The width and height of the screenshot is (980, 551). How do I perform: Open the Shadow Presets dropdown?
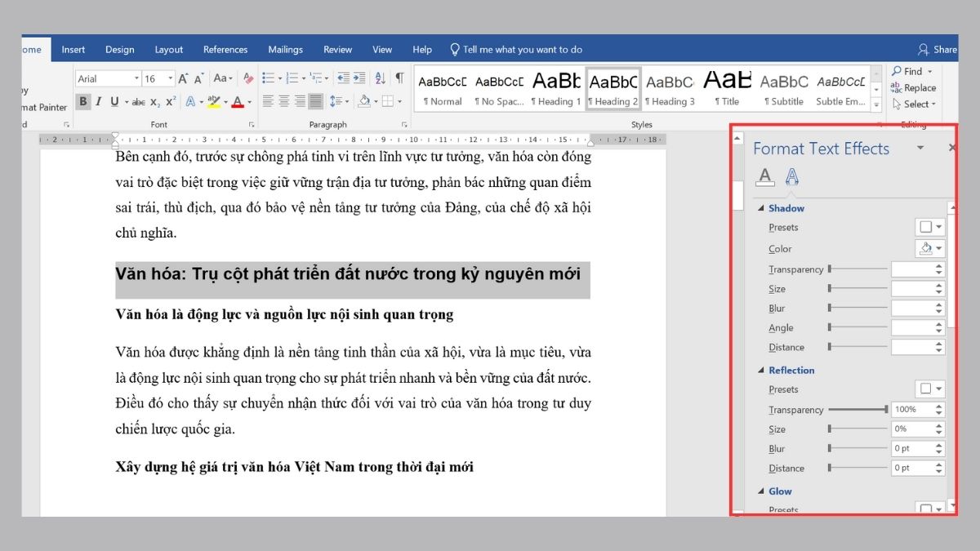(x=930, y=227)
